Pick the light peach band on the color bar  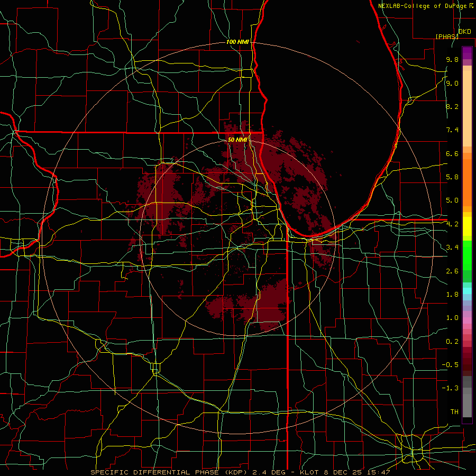coord(467,108)
